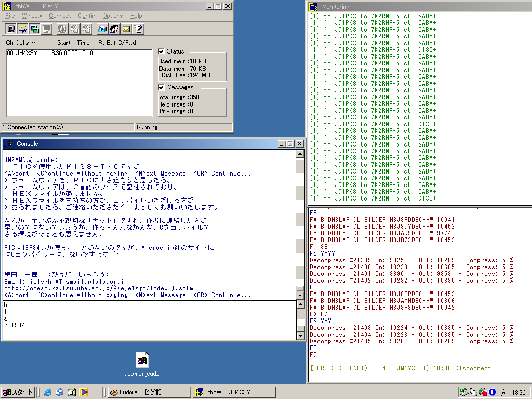Minimize the fbbW main window
The width and height of the screenshot is (532, 399).
pos(210,6)
